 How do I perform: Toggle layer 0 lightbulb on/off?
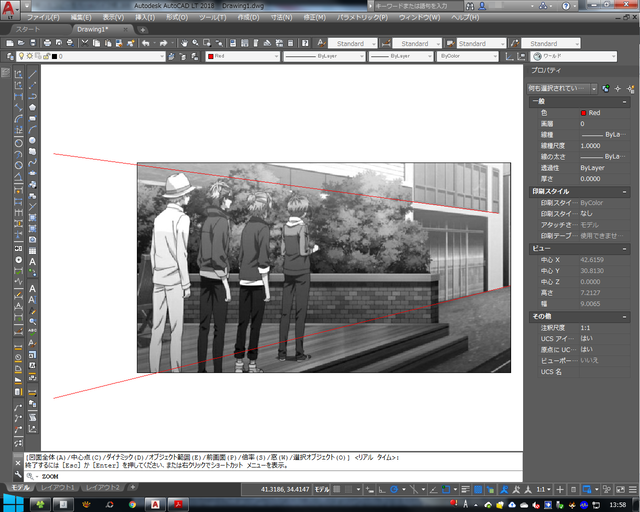tap(22, 56)
